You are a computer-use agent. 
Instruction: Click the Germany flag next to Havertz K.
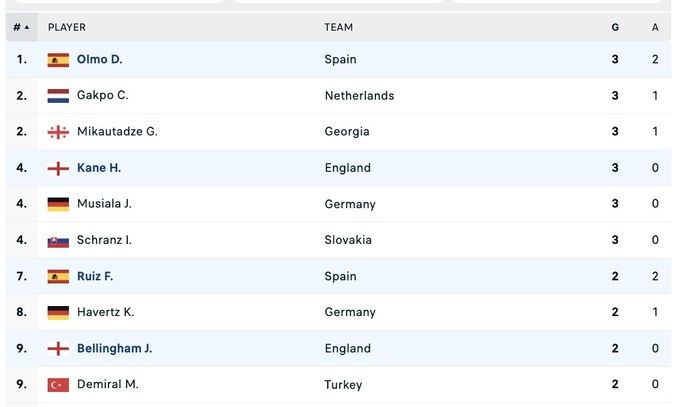(58, 312)
